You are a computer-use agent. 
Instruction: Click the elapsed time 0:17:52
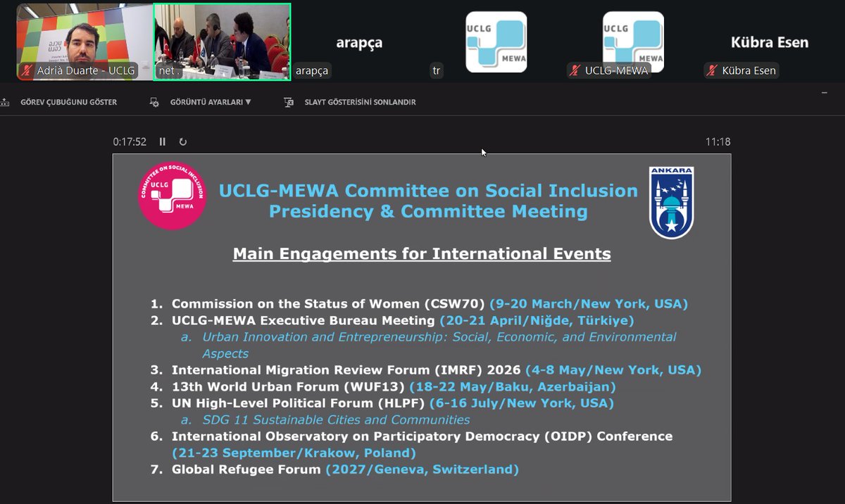(x=130, y=141)
